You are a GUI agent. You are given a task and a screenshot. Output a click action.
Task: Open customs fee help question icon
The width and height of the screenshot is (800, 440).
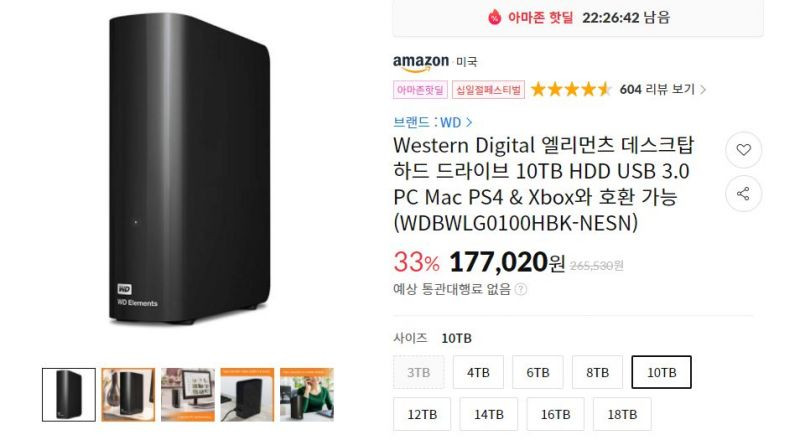(x=520, y=289)
